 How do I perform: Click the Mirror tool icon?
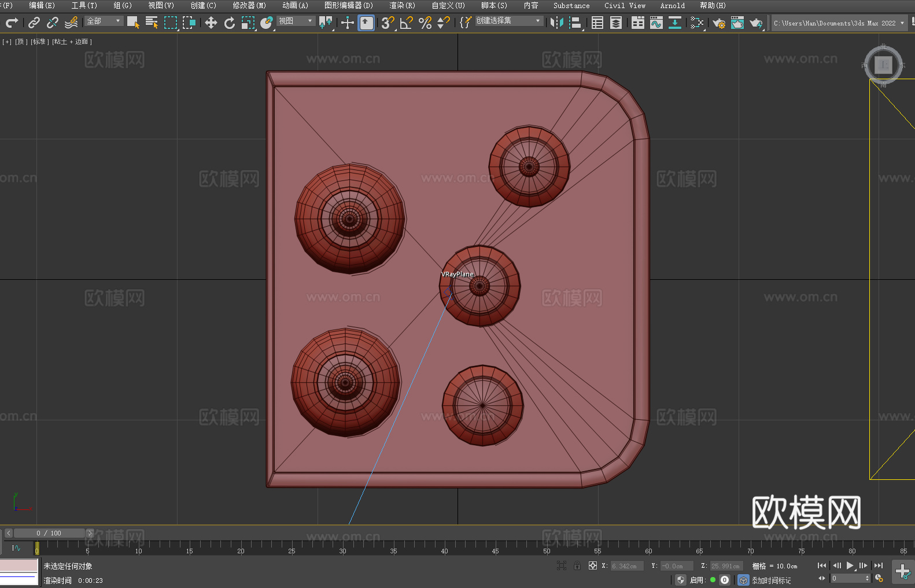pyautogui.click(x=557, y=23)
